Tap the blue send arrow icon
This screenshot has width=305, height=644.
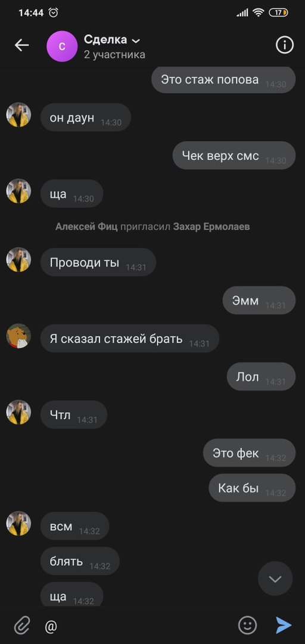click(x=283, y=626)
